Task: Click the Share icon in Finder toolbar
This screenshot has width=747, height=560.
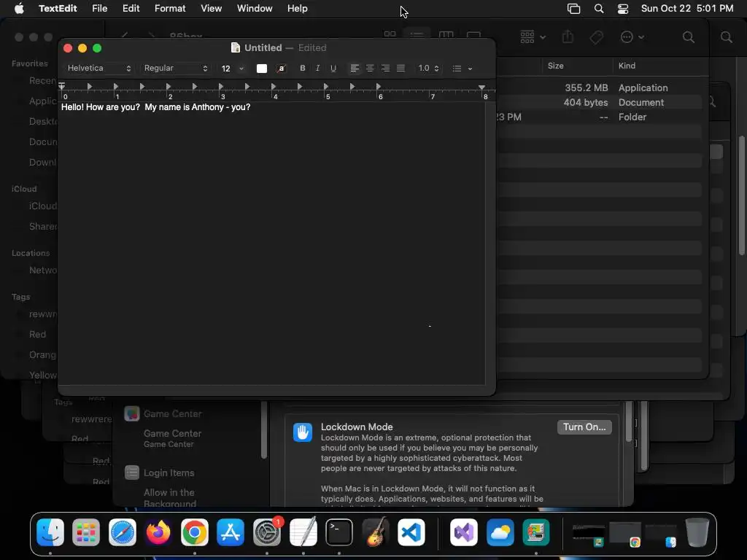Action: (x=568, y=37)
